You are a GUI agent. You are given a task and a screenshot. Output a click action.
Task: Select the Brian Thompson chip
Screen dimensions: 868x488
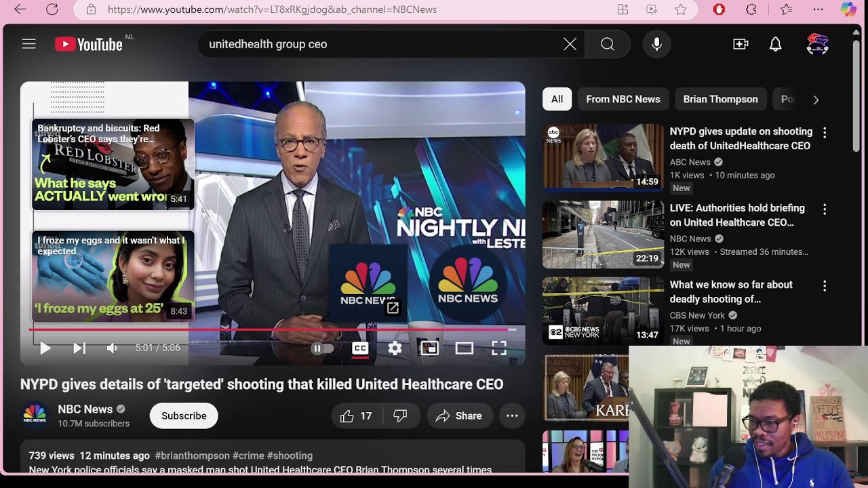pyautogui.click(x=720, y=99)
